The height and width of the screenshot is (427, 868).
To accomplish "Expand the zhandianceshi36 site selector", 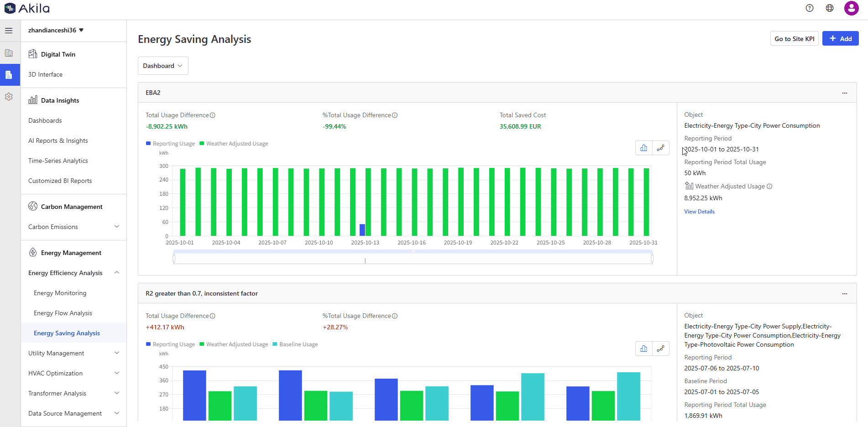I will 56,30.
